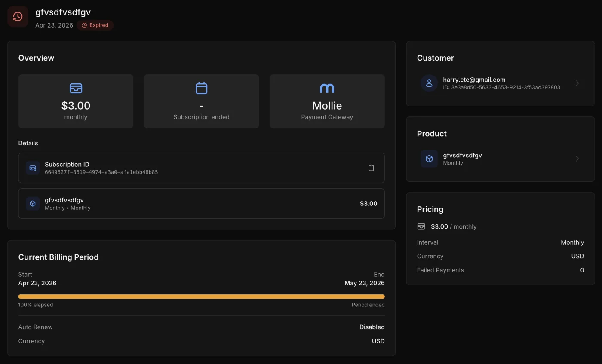This screenshot has width=602, height=364.
Task: Click the Expired status badge
Action: coord(95,25)
